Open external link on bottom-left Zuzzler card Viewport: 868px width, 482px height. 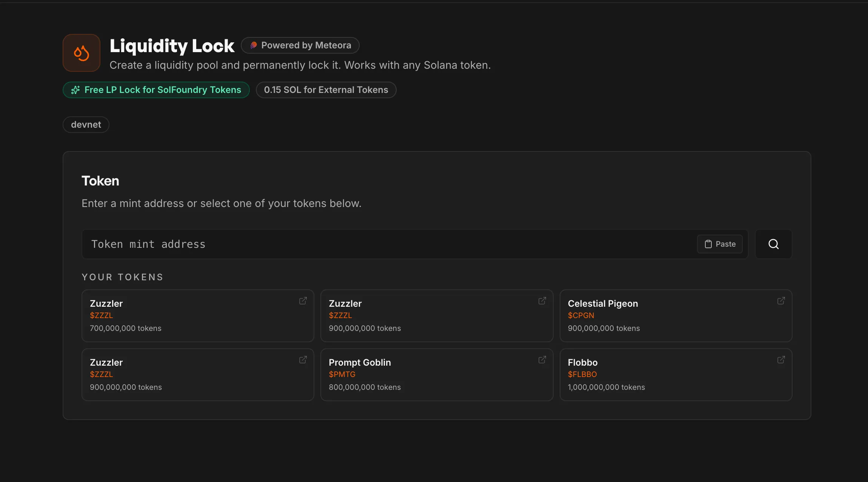[303, 360]
